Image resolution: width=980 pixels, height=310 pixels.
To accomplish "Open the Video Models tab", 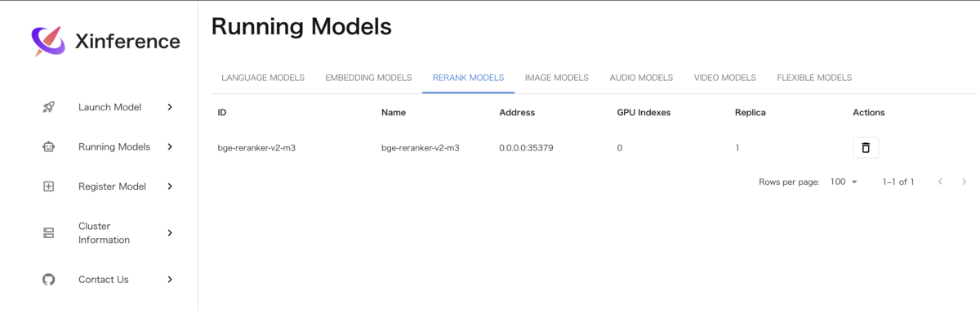I will 725,78.
